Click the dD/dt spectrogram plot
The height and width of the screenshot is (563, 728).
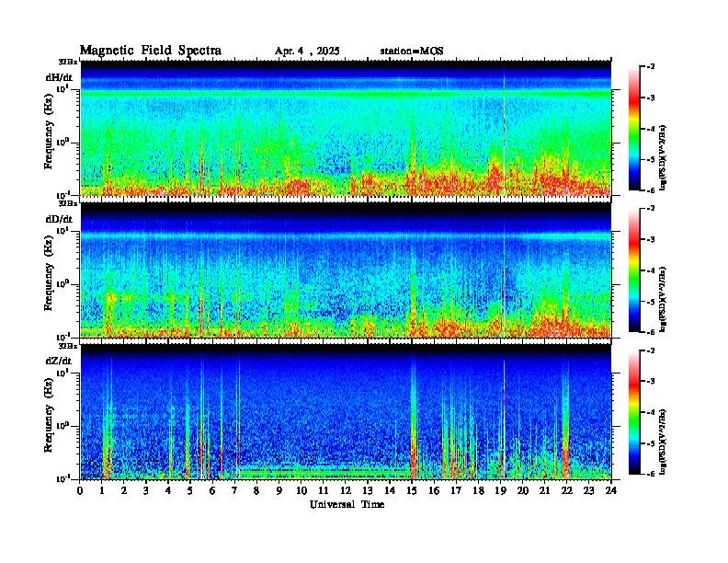pyautogui.click(x=346, y=270)
